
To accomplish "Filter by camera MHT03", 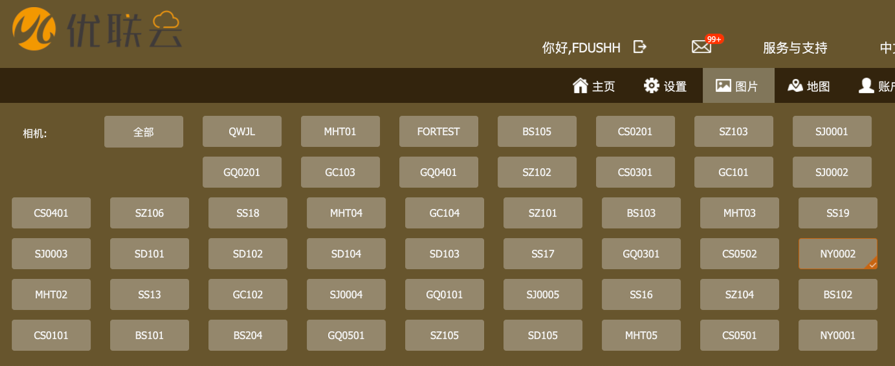I will point(740,213).
